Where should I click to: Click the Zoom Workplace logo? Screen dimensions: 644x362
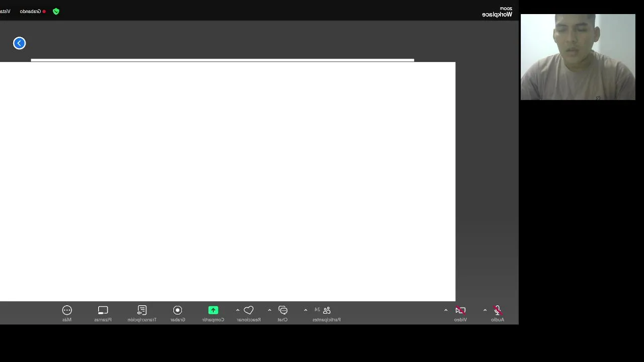tap(497, 12)
